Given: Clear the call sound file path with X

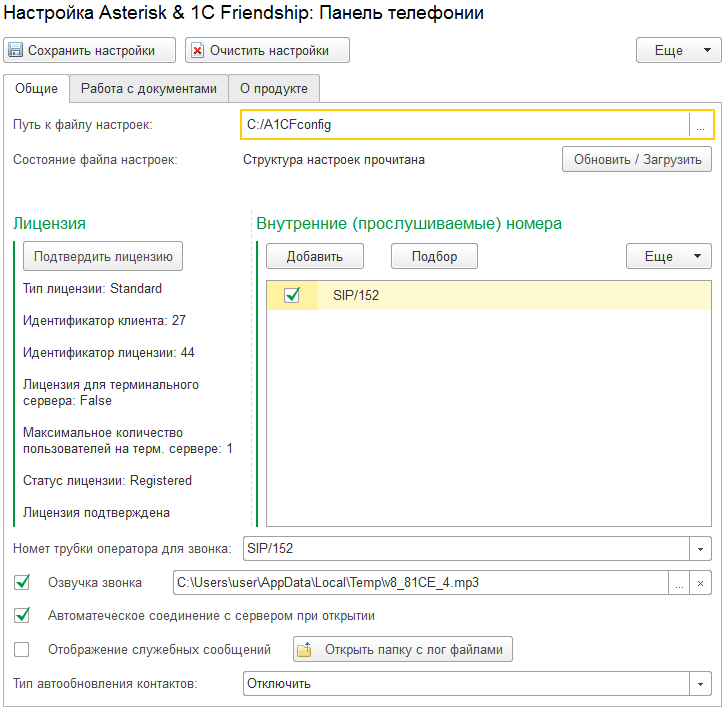Looking at the screenshot, I should coord(701,583).
